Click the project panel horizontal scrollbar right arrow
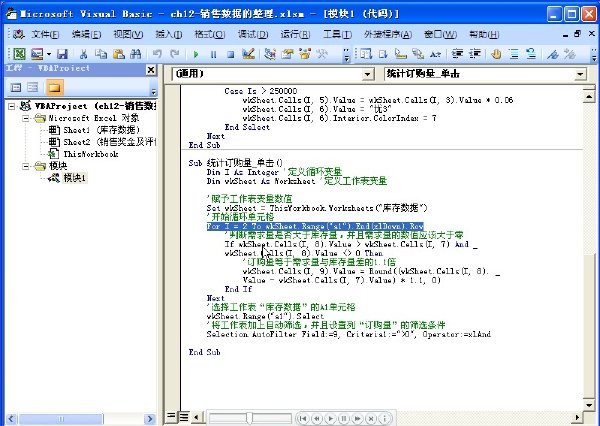600x426 pixels. (150, 419)
